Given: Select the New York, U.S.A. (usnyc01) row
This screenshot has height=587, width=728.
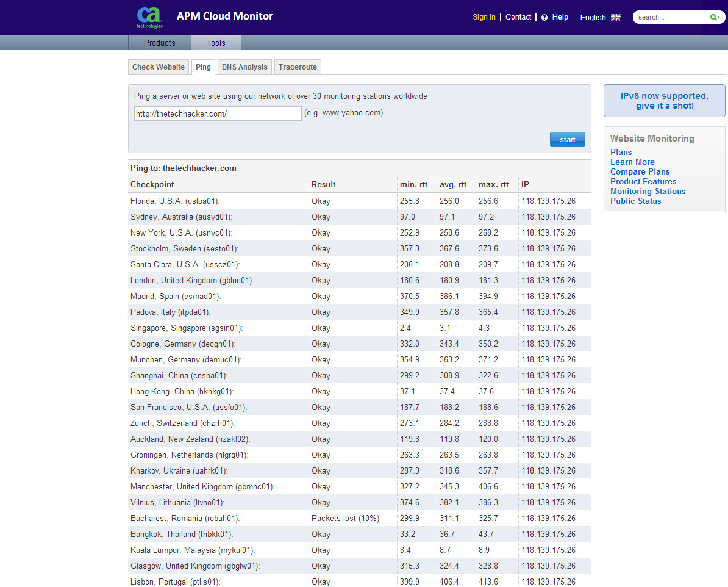Looking at the screenshot, I should [359, 233].
